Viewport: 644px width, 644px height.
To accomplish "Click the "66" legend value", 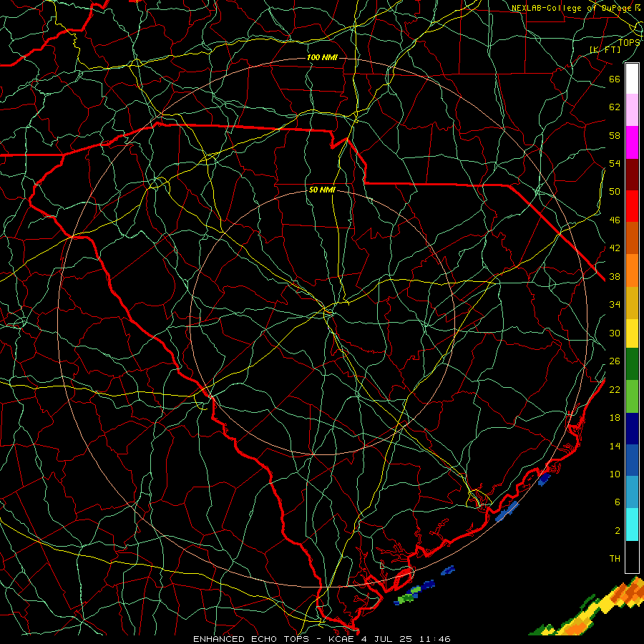I will [x=615, y=79].
